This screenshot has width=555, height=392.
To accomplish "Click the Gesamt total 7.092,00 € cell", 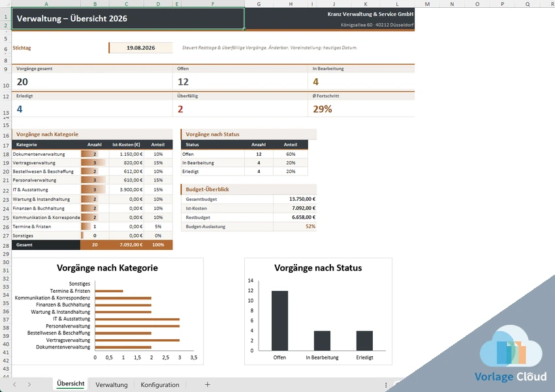I will point(127,245).
